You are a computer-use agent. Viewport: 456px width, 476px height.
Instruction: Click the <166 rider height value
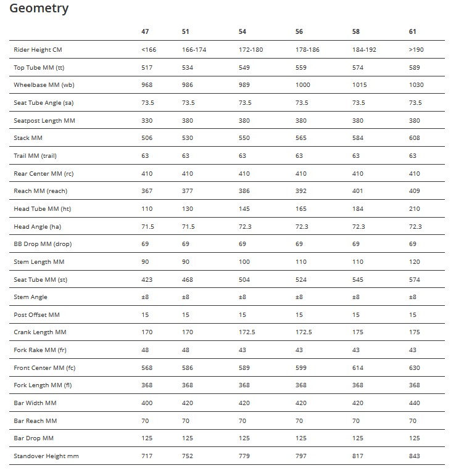(x=148, y=49)
